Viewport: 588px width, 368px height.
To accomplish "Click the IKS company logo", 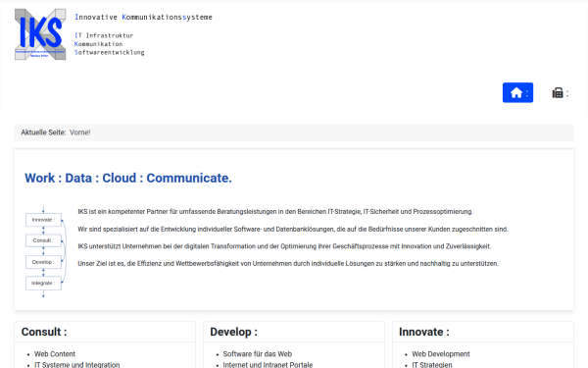I will pyautogui.click(x=40, y=34).
